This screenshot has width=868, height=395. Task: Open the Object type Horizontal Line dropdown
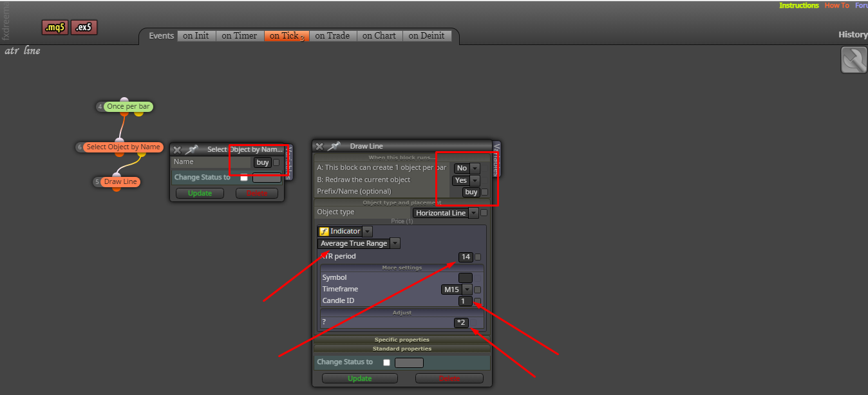click(446, 213)
